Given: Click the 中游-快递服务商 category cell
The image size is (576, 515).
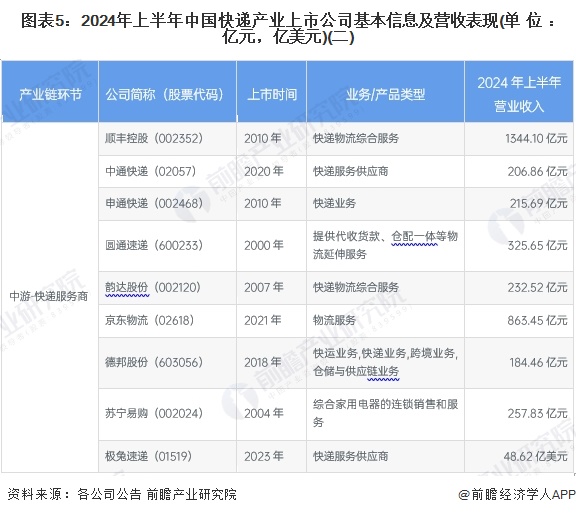Looking at the screenshot, I should click(x=50, y=297).
